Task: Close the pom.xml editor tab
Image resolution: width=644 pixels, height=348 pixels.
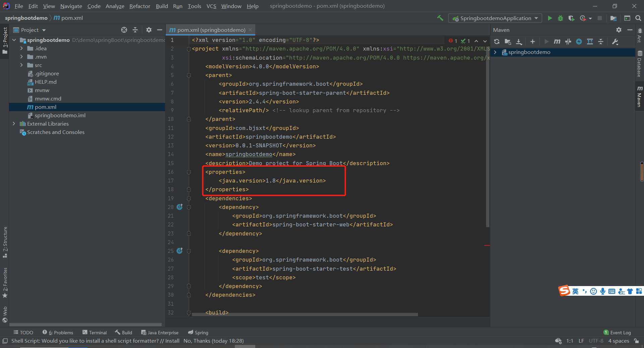Action: tap(250, 30)
